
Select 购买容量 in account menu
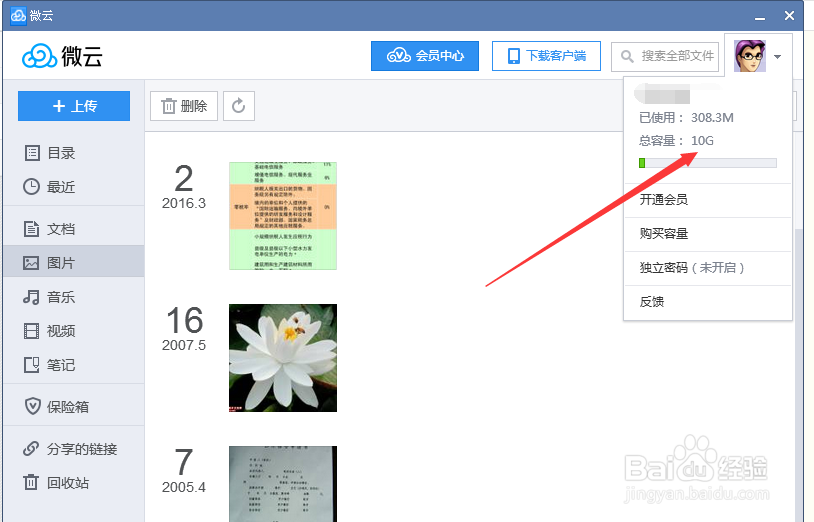pyautogui.click(x=708, y=234)
